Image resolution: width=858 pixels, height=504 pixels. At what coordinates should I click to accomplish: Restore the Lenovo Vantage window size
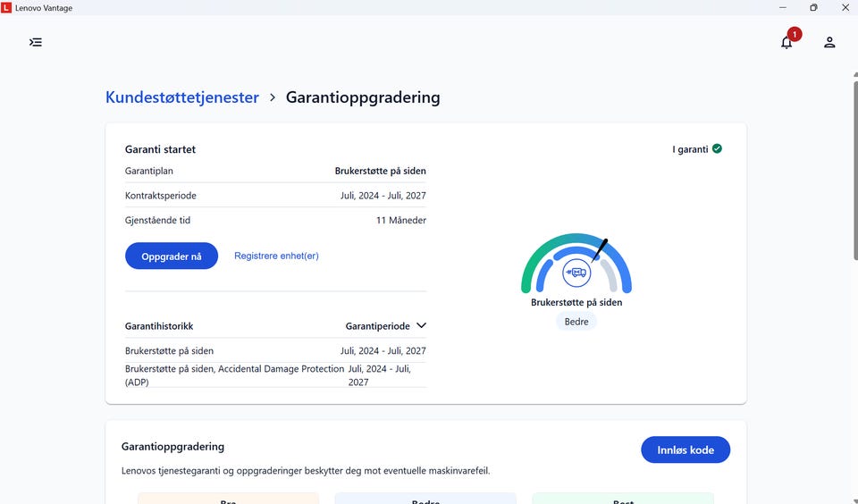coord(813,8)
